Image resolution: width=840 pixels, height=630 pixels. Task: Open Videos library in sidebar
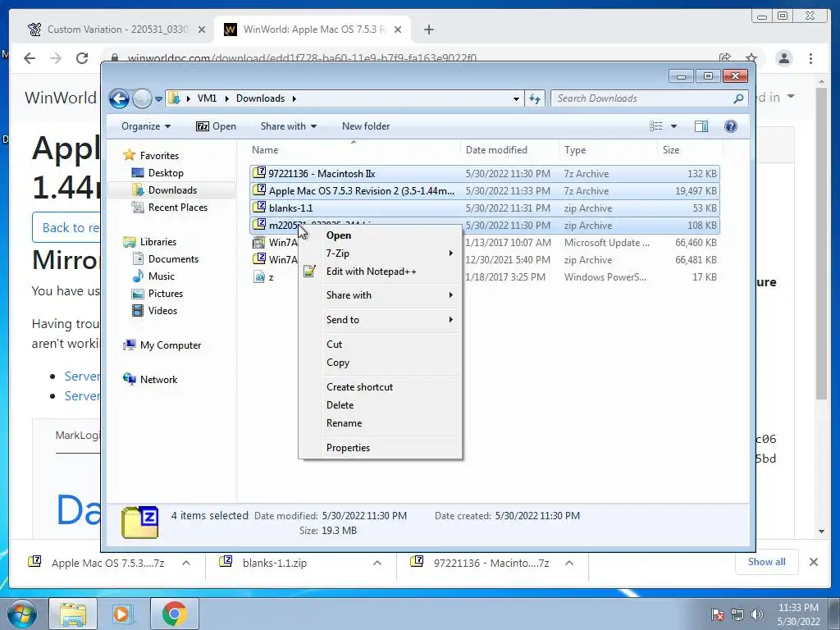tap(162, 311)
